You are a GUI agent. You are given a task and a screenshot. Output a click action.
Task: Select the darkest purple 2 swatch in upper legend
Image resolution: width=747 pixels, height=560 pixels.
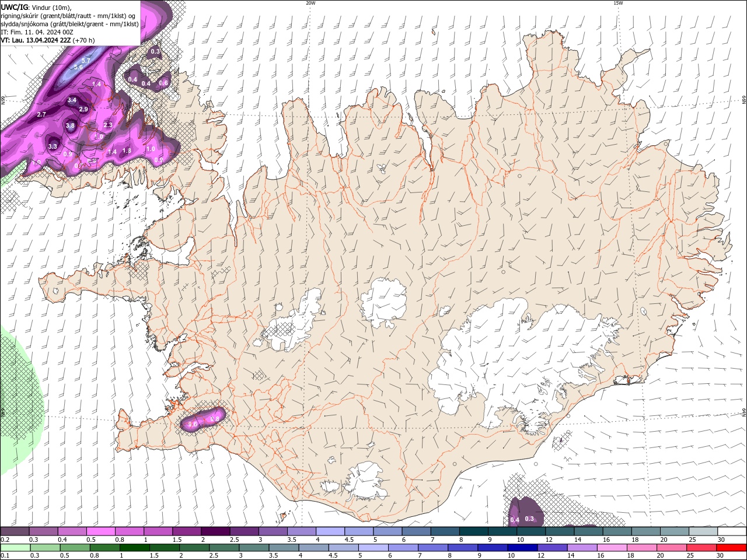tap(215, 531)
